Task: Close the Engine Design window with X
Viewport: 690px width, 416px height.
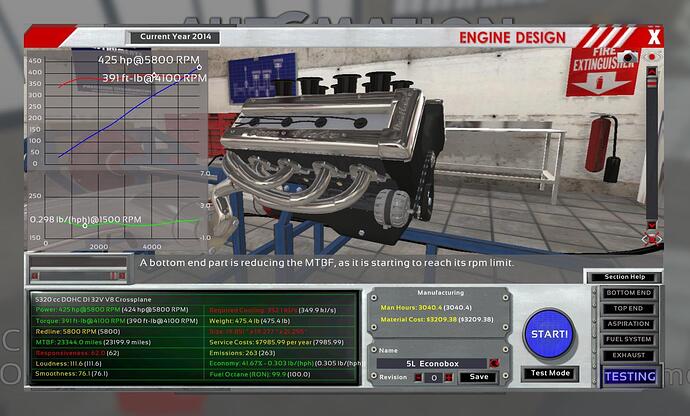Action: pyautogui.click(x=654, y=38)
